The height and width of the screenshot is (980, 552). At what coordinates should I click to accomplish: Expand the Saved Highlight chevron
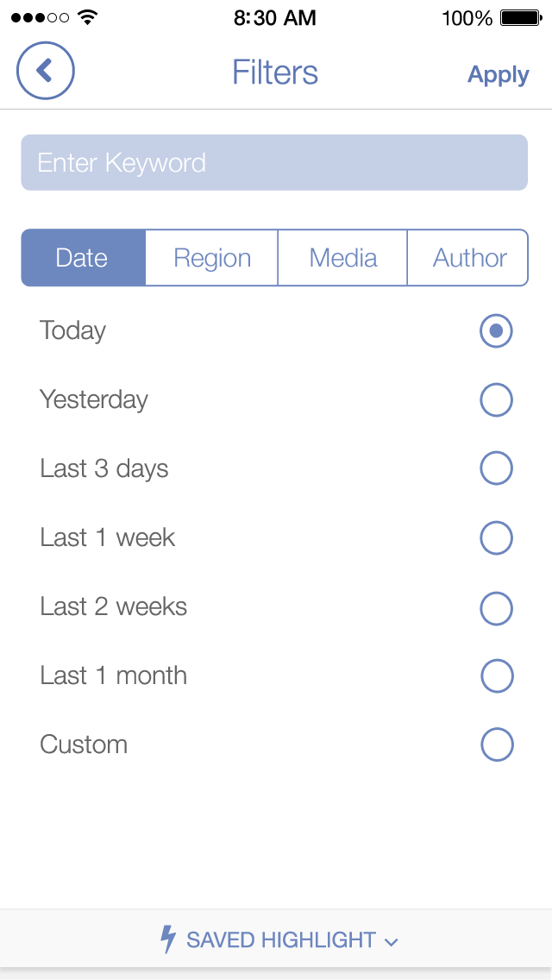tap(391, 941)
